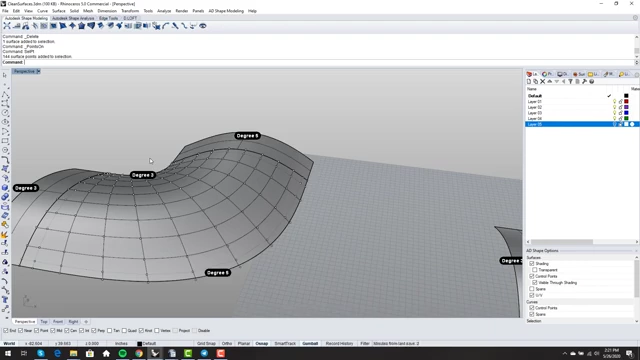Toggle Layer 01 lightbulb visibility

(614, 101)
